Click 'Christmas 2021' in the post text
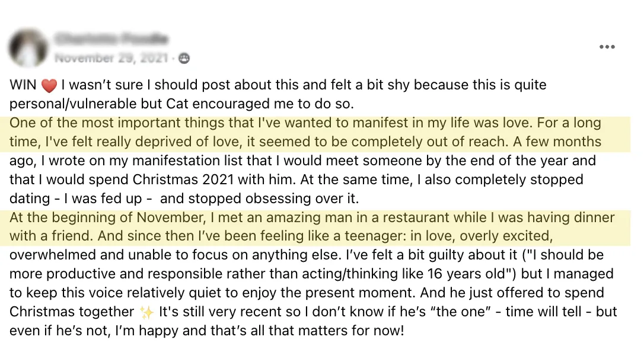Screen dimensions: 644x359 click(182, 179)
